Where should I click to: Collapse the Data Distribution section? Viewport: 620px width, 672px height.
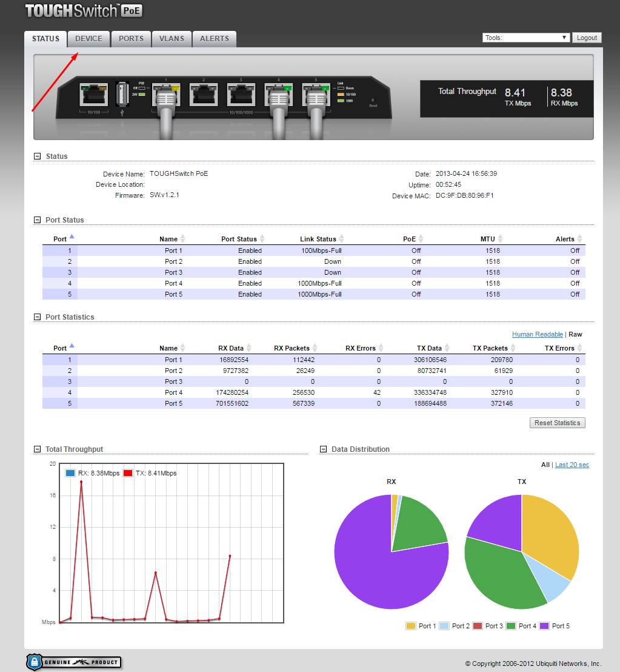click(x=324, y=449)
